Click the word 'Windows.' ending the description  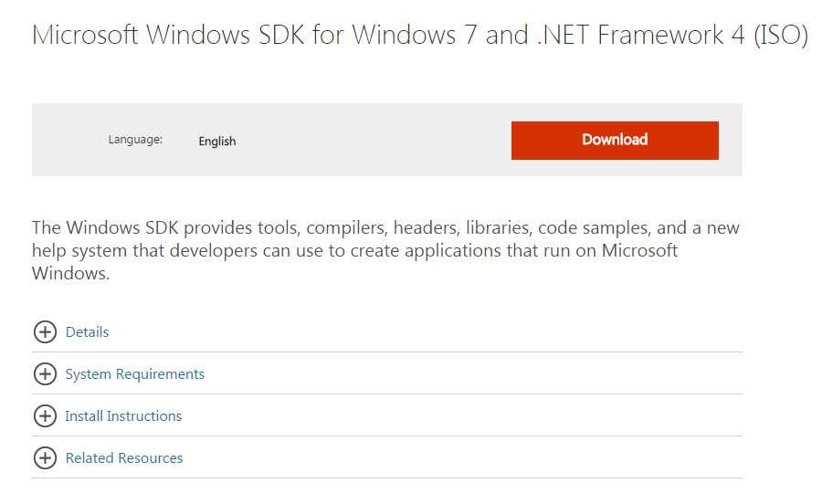click(70, 274)
